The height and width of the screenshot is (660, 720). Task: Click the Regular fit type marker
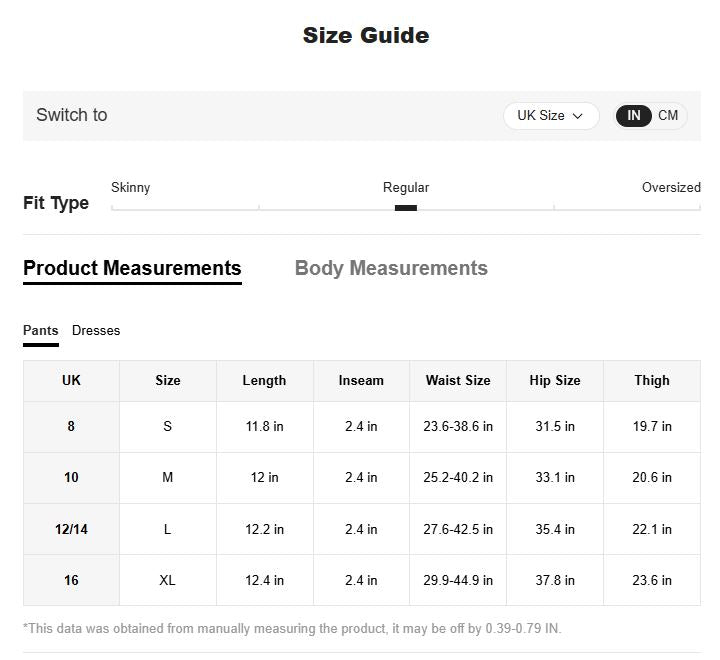tap(406, 207)
